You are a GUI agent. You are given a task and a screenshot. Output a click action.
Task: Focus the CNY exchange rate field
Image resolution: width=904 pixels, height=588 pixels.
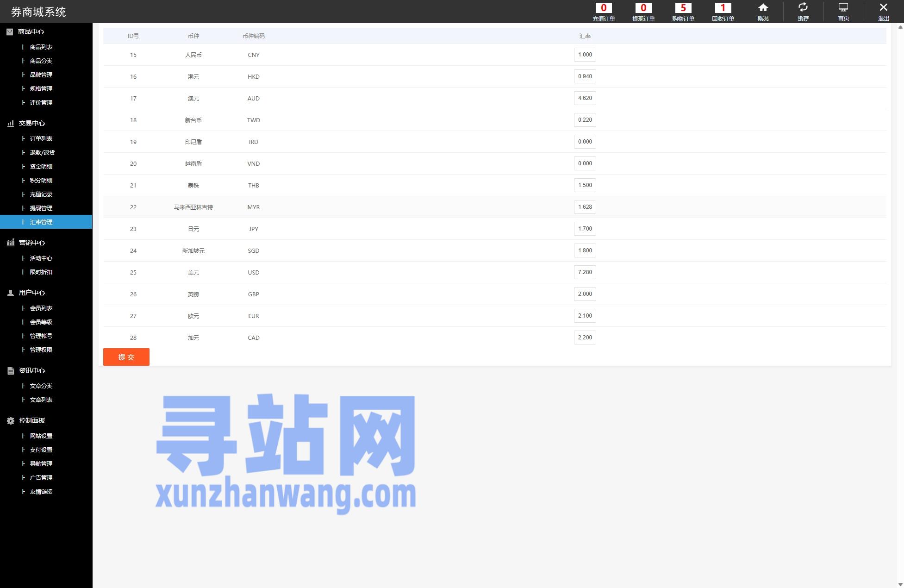pyautogui.click(x=585, y=55)
